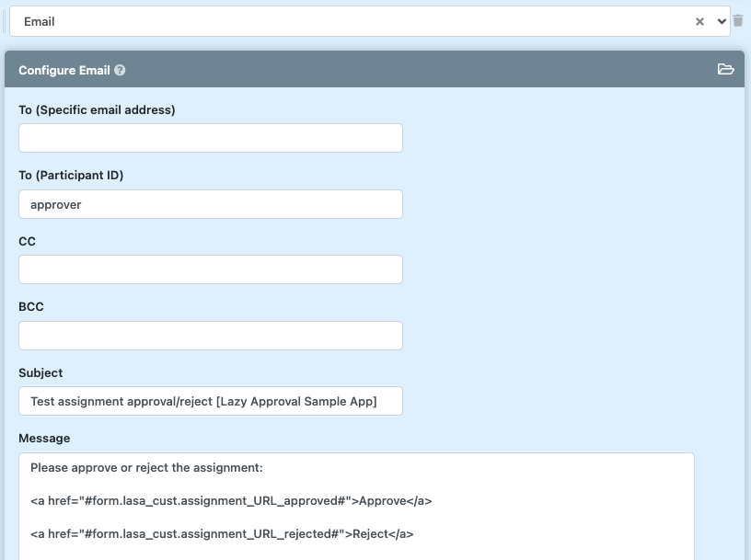Delete the Email tool with trash icon

738,21
